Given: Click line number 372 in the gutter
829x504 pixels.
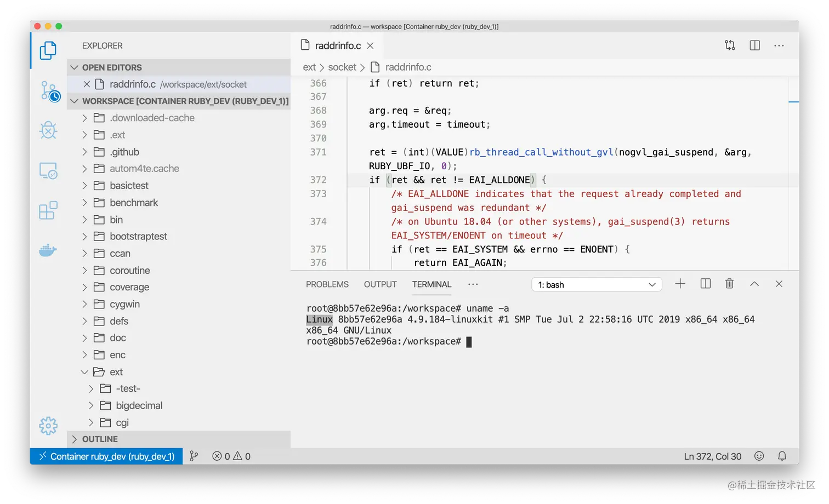Looking at the screenshot, I should [x=319, y=180].
